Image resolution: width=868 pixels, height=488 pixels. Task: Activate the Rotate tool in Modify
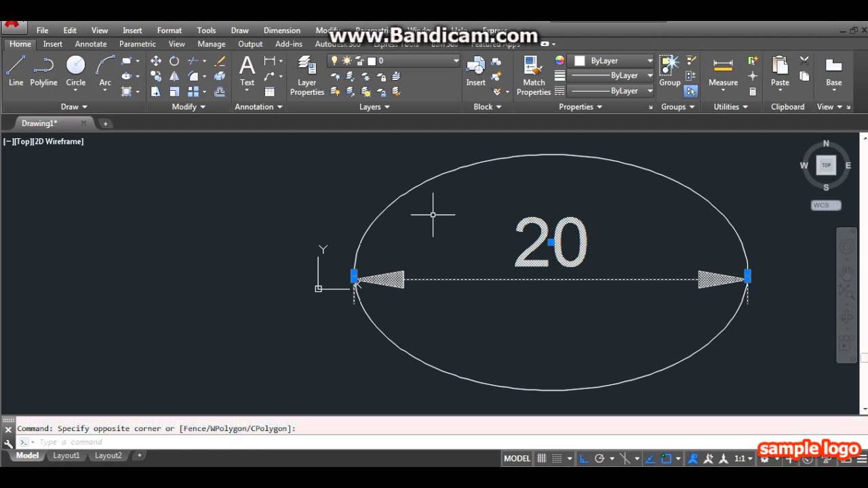pos(174,61)
